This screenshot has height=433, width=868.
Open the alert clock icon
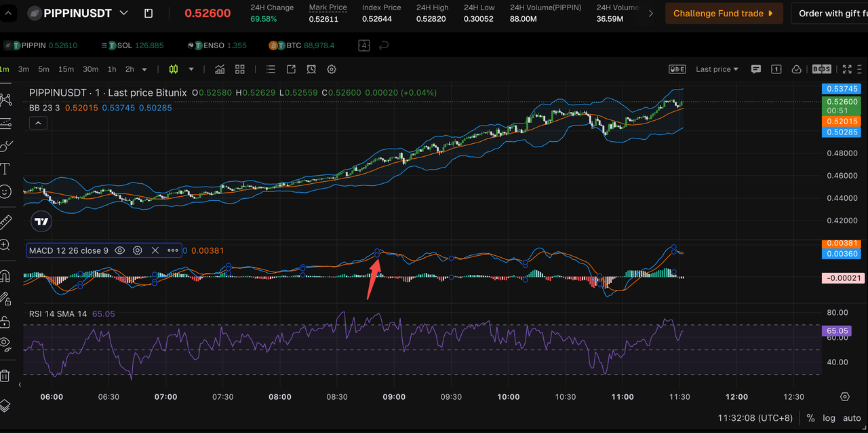[311, 69]
